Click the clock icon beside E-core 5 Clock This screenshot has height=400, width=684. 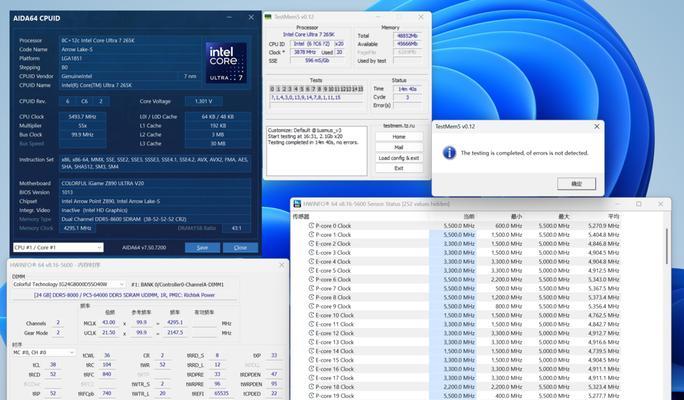(x=311, y=270)
